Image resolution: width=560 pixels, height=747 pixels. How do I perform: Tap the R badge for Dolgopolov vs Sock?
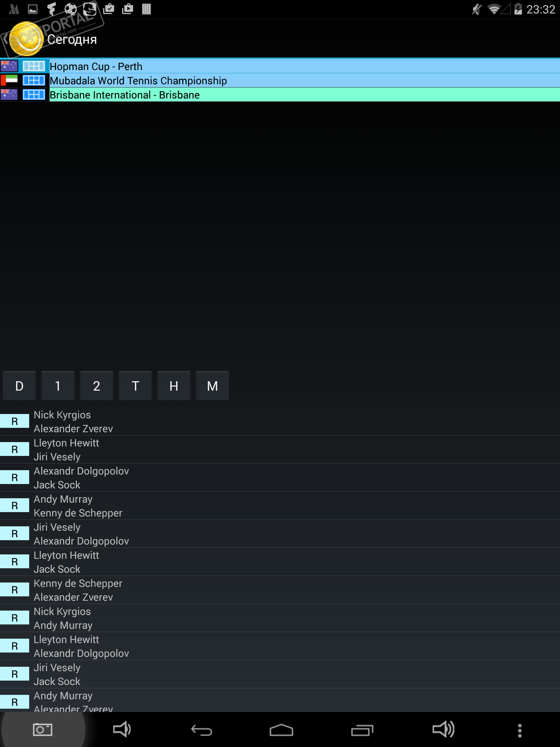[15, 477]
